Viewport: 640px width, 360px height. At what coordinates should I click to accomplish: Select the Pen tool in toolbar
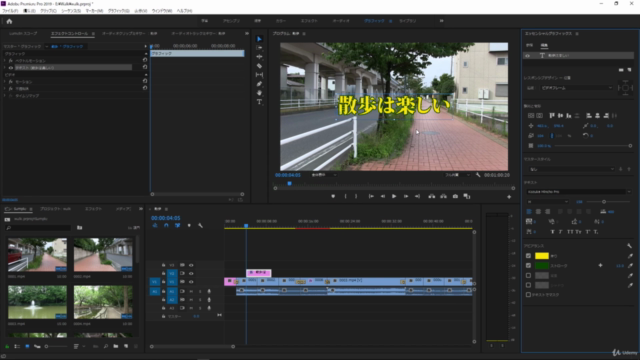[259, 84]
